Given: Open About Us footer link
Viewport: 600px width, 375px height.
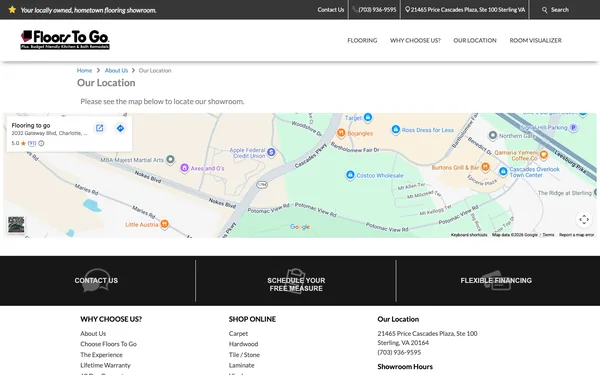Looking at the screenshot, I should tap(93, 334).
